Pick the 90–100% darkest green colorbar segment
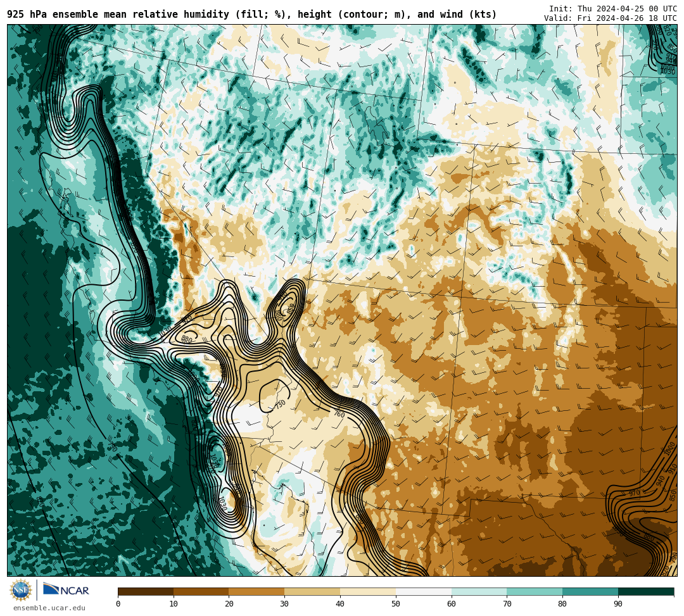This screenshot has height=616, width=684. point(646,591)
